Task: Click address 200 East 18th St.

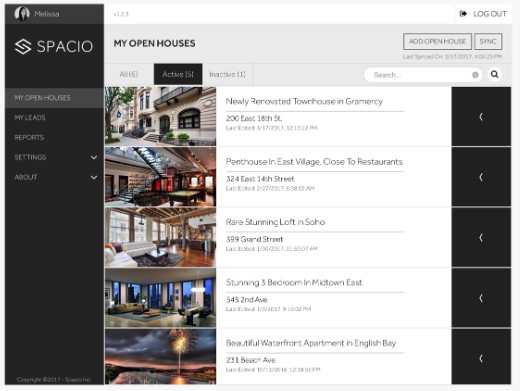Action: pyautogui.click(x=254, y=118)
